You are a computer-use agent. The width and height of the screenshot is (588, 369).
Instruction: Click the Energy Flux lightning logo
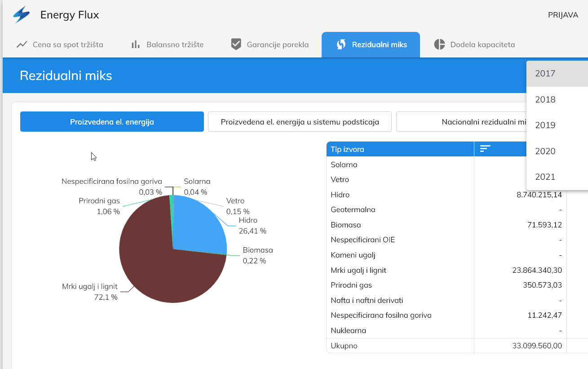(x=21, y=15)
